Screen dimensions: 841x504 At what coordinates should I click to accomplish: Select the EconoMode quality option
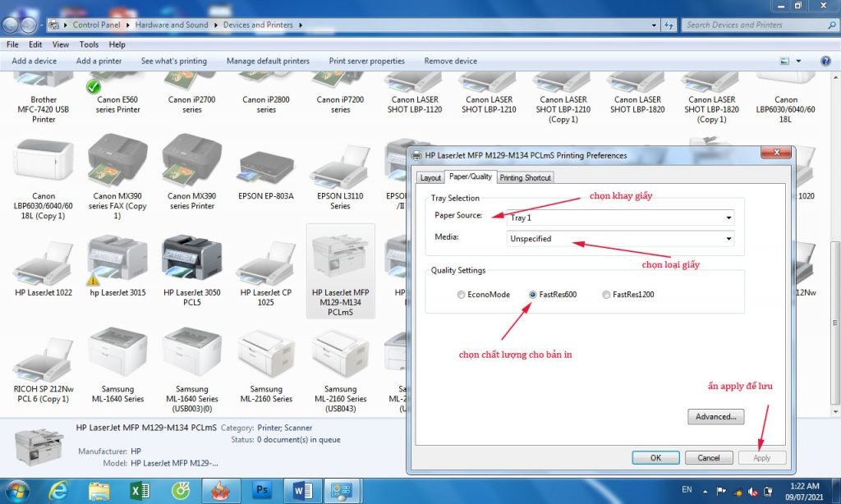(461, 295)
